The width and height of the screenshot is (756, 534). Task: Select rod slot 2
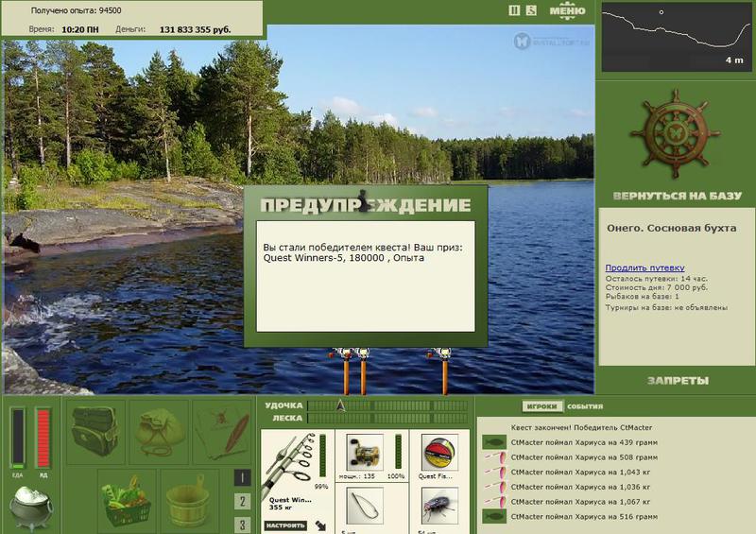click(x=242, y=502)
